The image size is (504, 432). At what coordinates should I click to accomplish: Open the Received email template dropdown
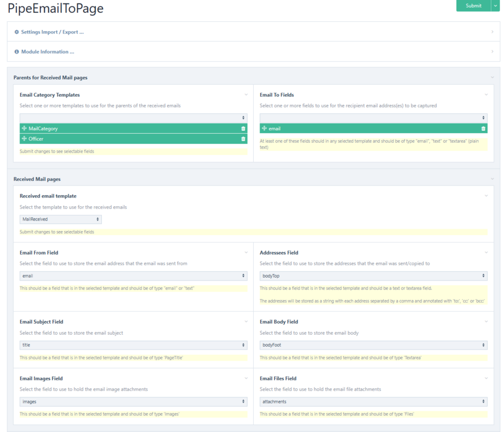pyautogui.click(x=60, y=219)
